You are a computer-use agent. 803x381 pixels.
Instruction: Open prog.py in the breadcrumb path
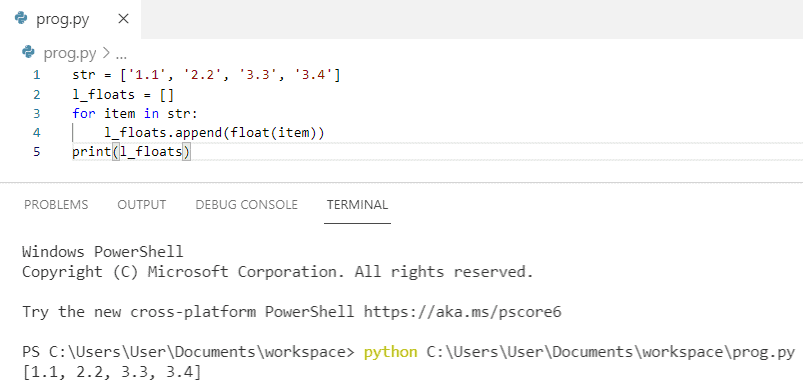point(70,53)
